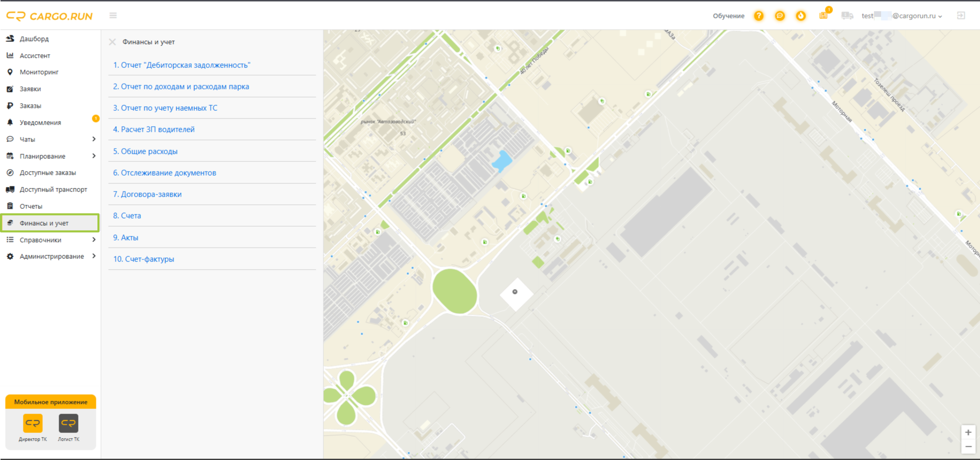Click the Заявки edit icon

pos(10,89)
